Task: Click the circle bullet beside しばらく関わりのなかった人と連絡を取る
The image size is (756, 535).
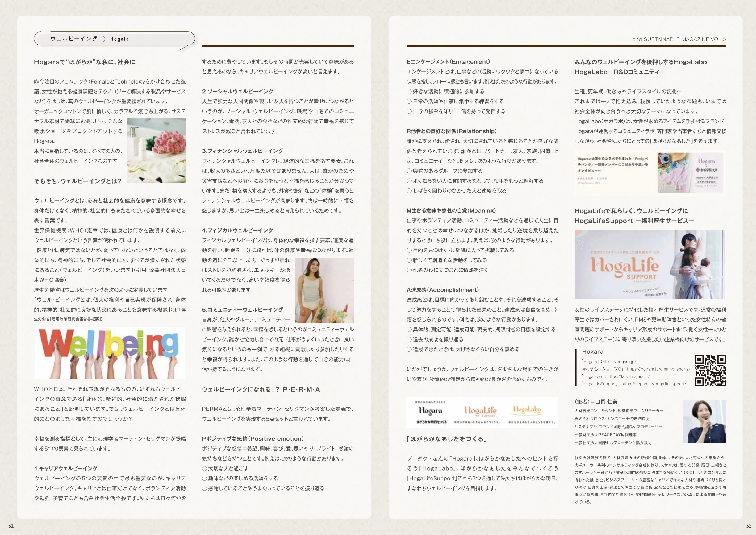Action: (x=409, y=191)
